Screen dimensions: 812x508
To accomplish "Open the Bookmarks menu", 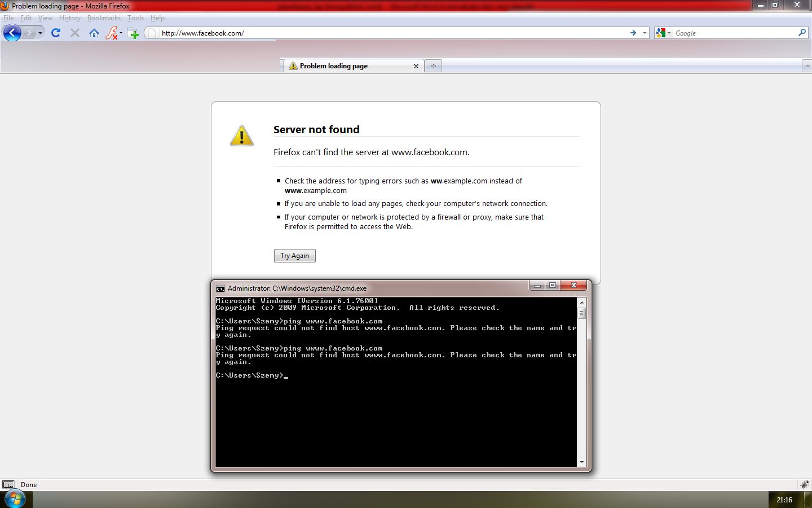I will tap(104, 18).
